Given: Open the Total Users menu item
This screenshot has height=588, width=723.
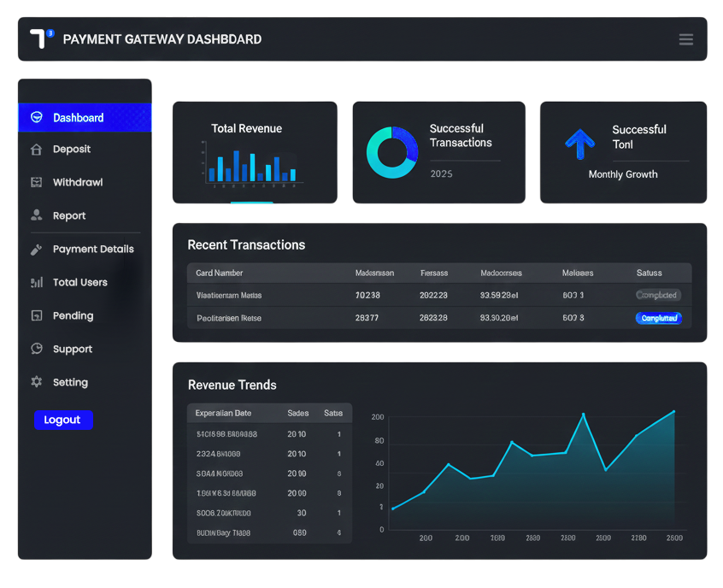Looking at the screenshot, I should point(79,283).
